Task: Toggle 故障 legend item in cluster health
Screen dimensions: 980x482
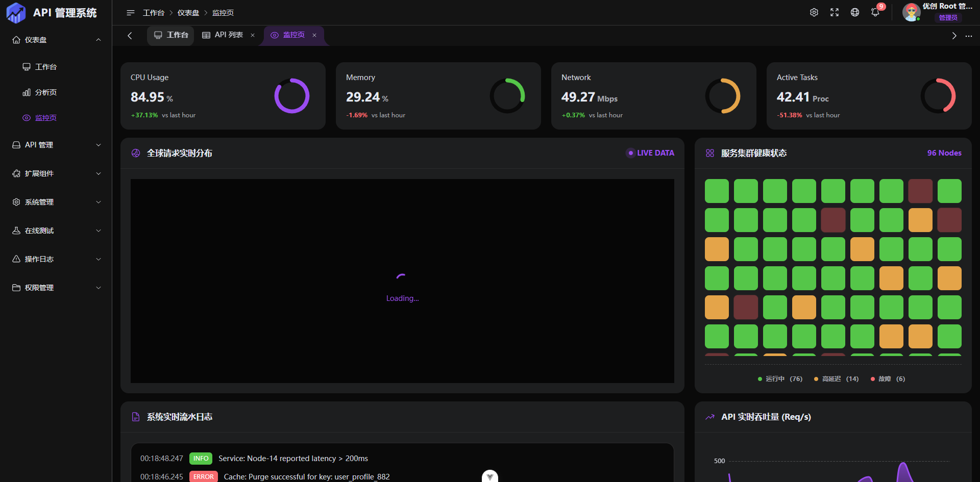Action: 888,379
